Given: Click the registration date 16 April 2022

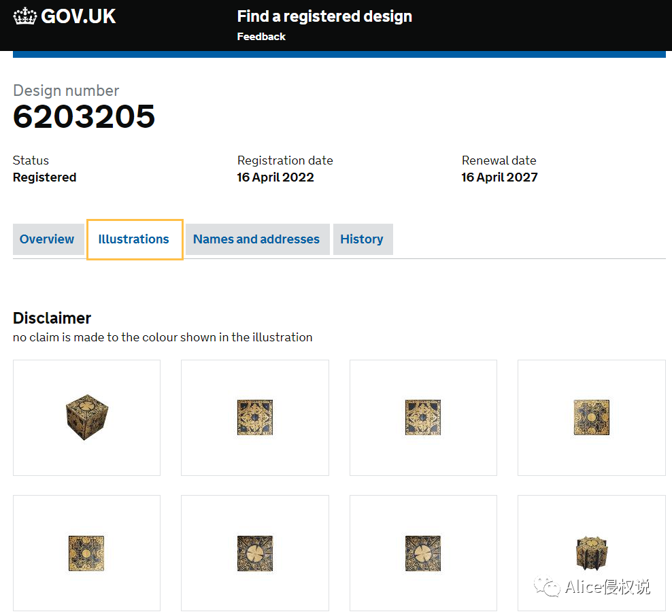Looking at the screenshot, I should (x=275, y=177).
